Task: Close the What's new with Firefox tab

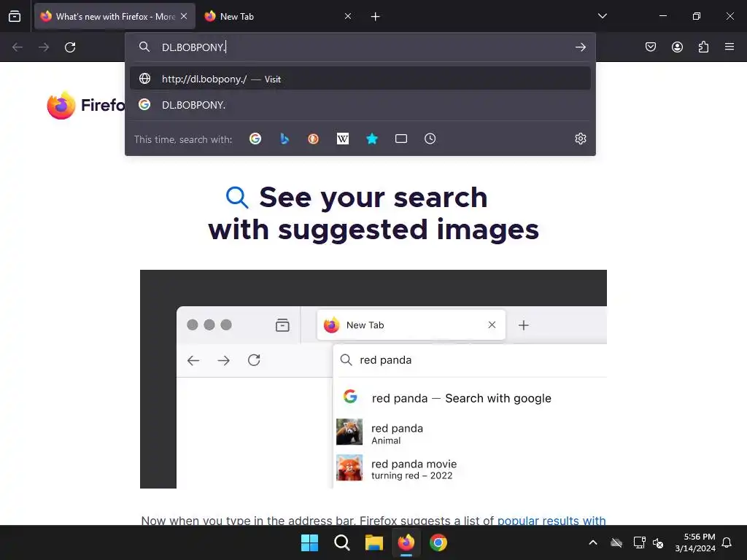Action: [184, 16]
